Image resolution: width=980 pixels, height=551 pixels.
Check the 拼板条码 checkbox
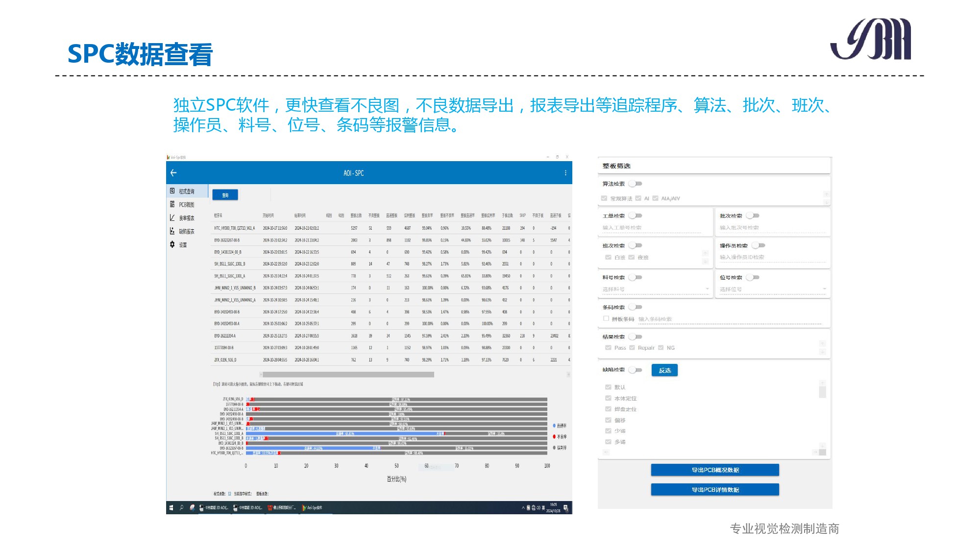click(606, 318)
